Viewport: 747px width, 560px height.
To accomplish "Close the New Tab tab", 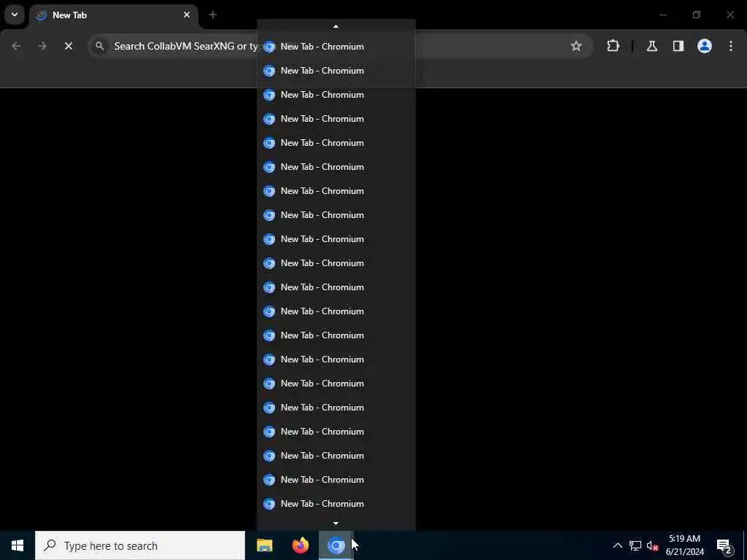I will (187, 15).
